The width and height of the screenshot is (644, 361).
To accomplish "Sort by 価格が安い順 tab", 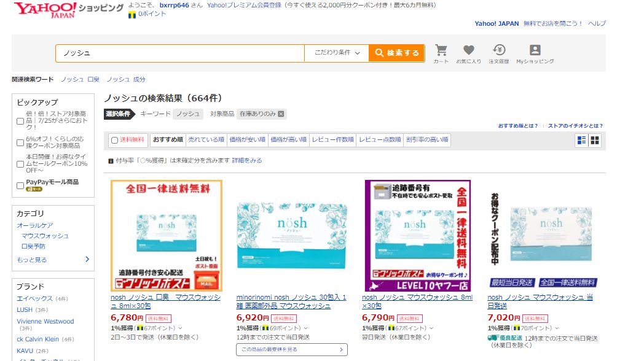I will (248, 140).
